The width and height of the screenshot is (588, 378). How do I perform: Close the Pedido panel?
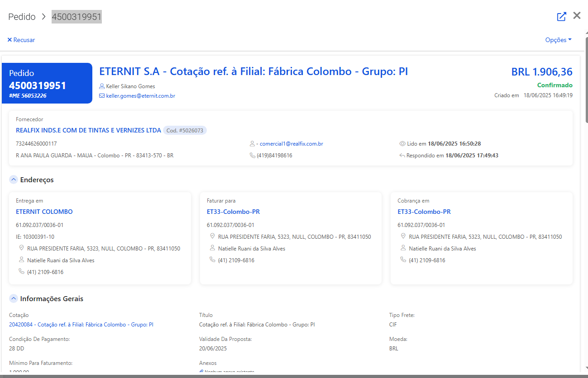click(577, 16)
